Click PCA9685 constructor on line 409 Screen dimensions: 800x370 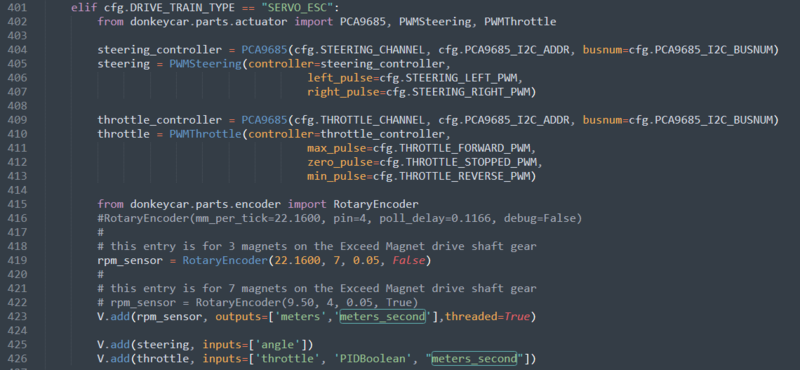coord(264,120)
